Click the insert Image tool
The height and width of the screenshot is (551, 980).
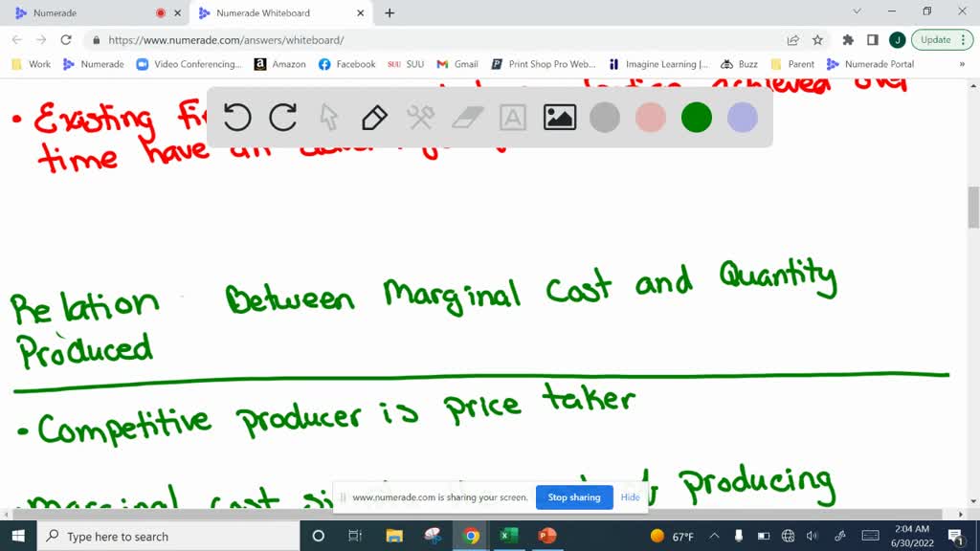[559, 117]
